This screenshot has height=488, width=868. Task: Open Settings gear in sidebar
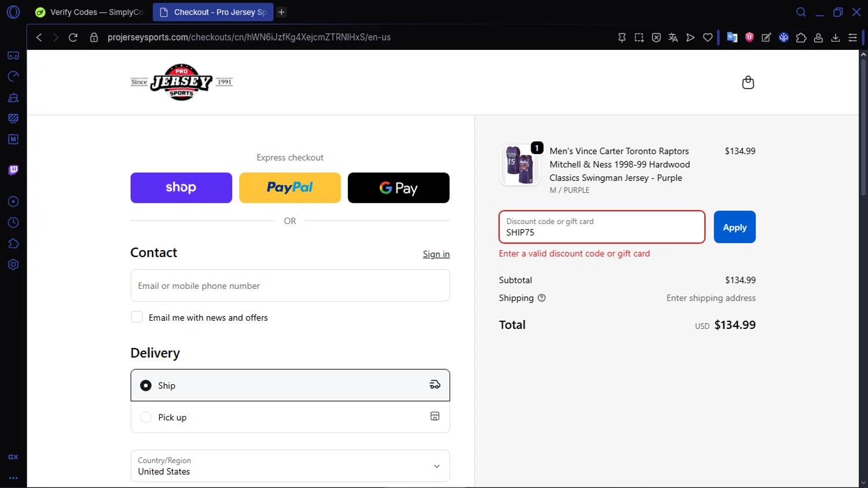tap(13, 265)
